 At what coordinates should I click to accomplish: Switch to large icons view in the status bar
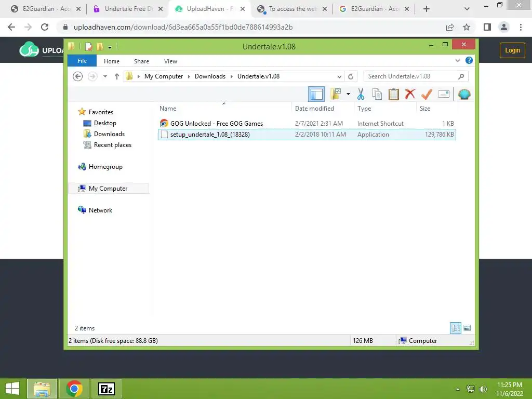pos(467,328)
